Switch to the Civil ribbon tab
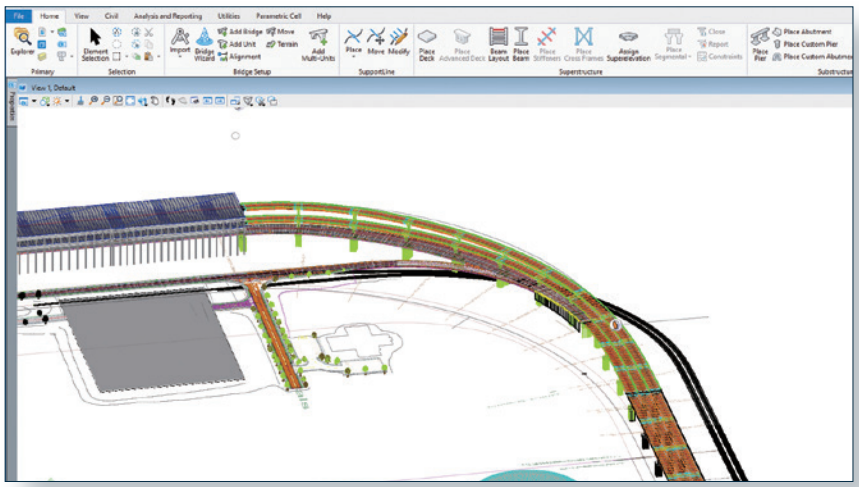 coord(111,16)
